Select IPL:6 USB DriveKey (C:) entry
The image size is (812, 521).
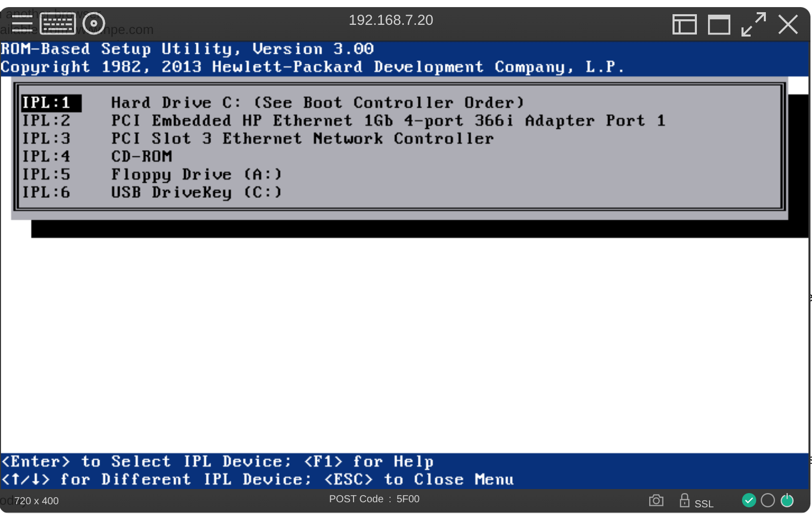point(152,192)
